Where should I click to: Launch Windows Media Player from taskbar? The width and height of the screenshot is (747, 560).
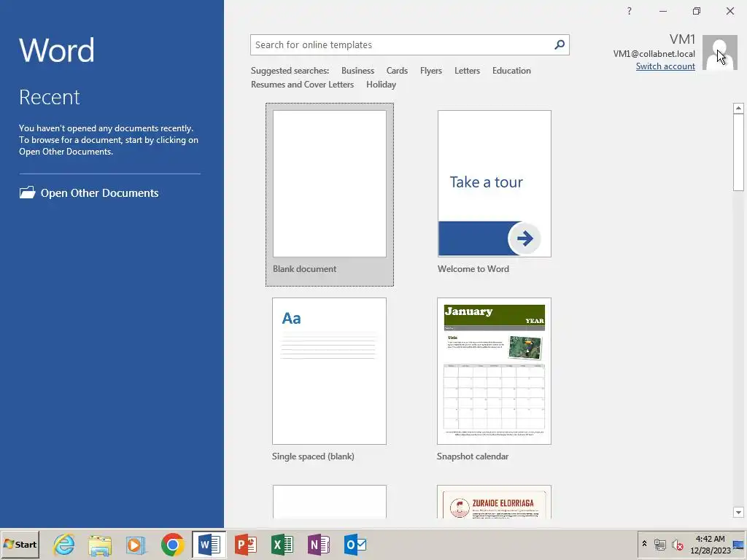pyautogui.click(x=136, y=545)
